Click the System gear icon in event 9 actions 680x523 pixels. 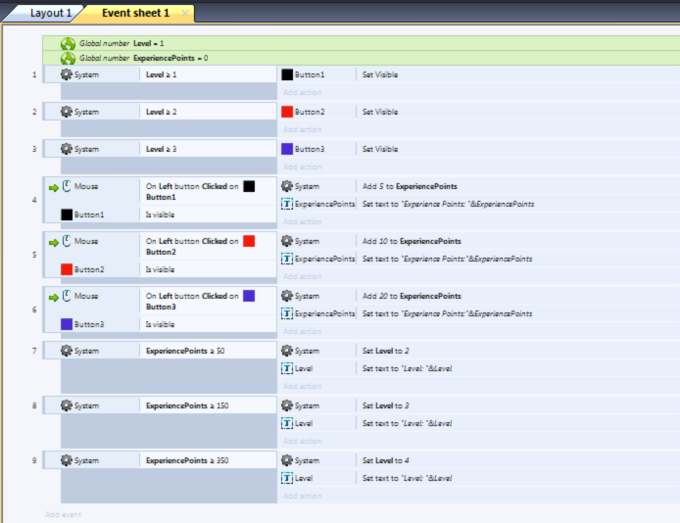click(287, 460)
